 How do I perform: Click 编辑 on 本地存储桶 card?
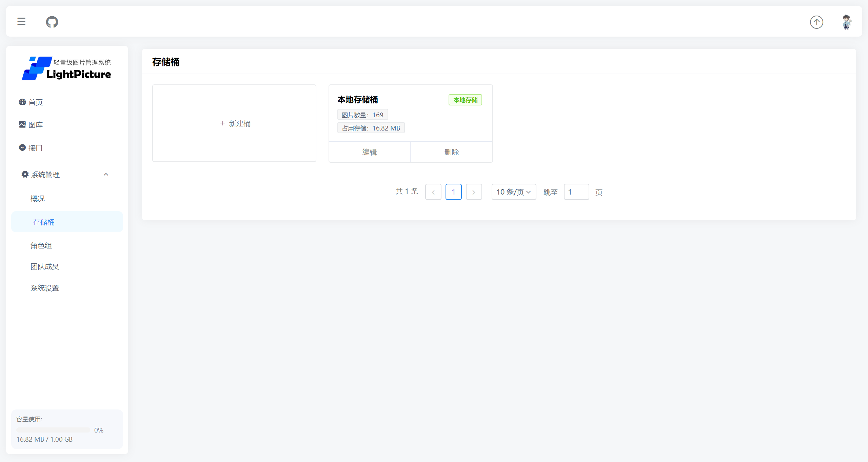[x=369, y=152]
